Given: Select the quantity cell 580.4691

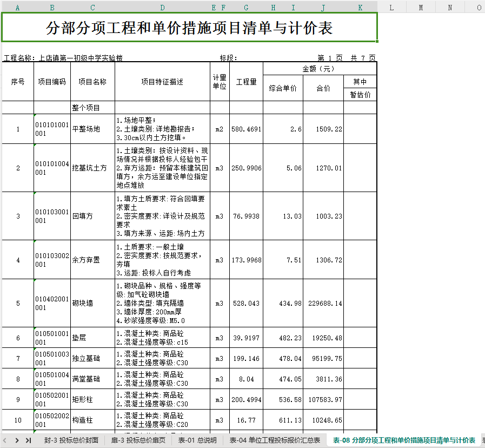Looking at the screenshot, I should tap(246, 129).
